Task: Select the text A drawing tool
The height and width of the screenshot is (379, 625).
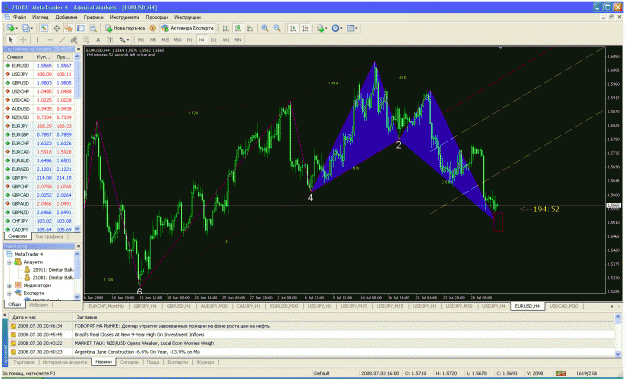Action: 98,40
